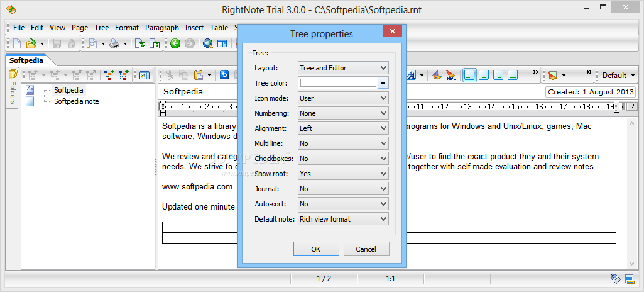The width and height of the screenshot is (644, 292).
Task: Click the right margin marker on the ruler
Action: pos(616,107)
